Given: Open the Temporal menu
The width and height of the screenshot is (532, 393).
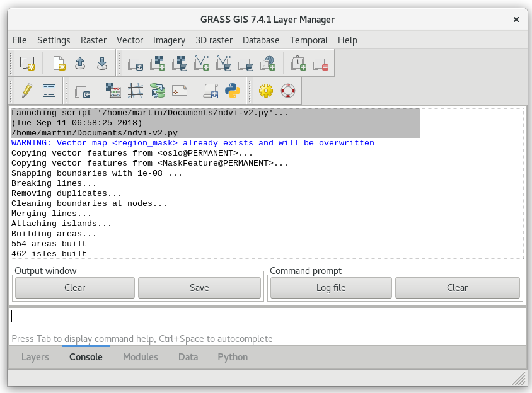Looking at the screenshot, I should (x=308, y=40).
